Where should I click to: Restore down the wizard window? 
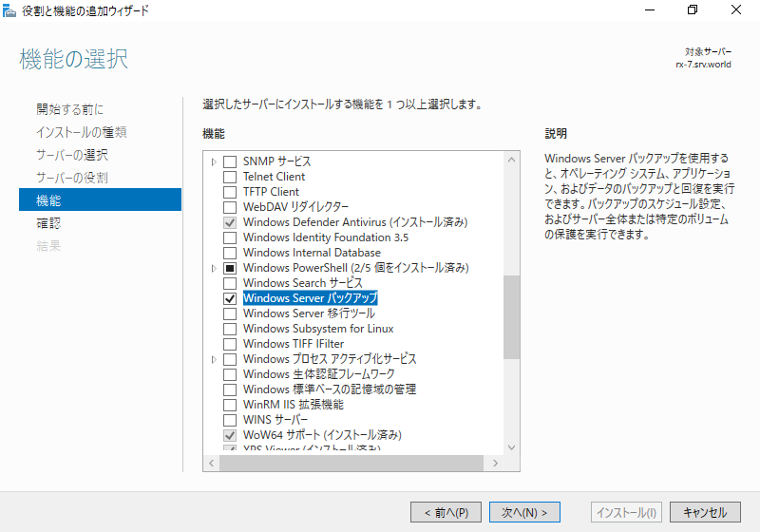(x=693, y=9)
